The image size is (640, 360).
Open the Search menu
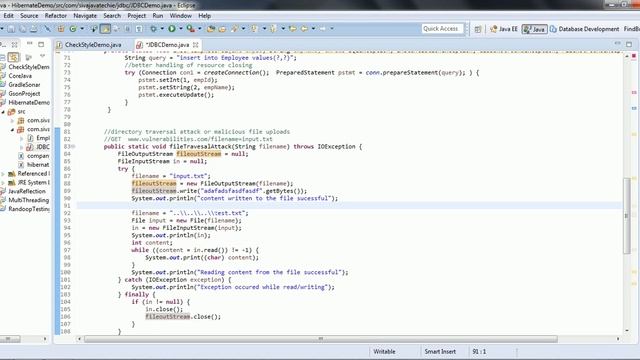point(112,16)
